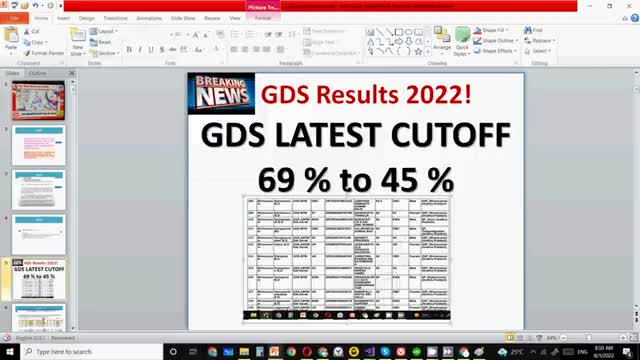The width and height of the screenshot is (640, 360).
Task: Switch to the Slide Show tab
Action: tap(183, 18)
